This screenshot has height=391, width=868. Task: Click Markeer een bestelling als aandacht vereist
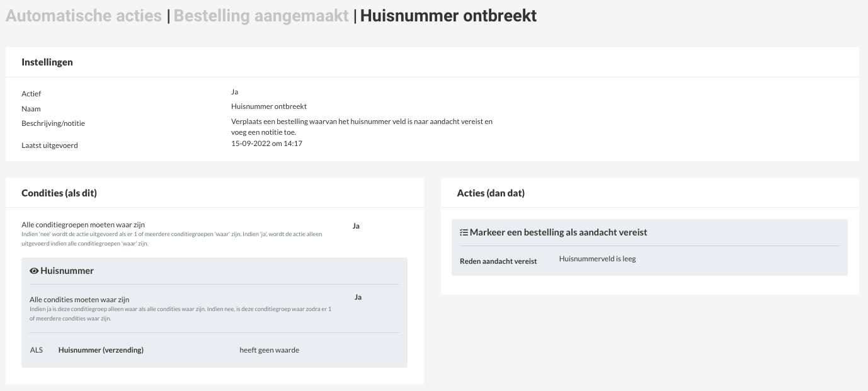point(558,232)
